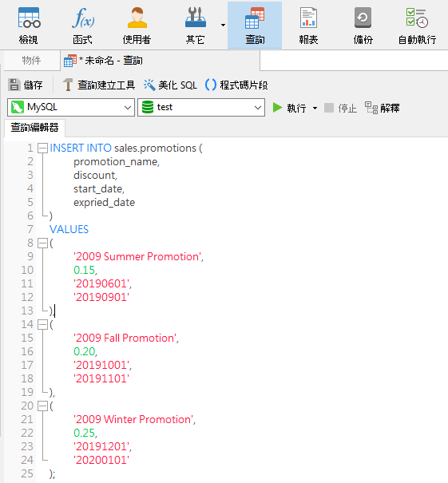Click the discount column text

[94, 176]
